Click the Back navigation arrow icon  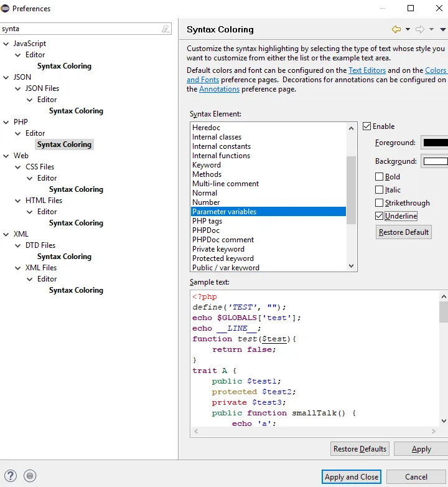click(x=396, y=29)
